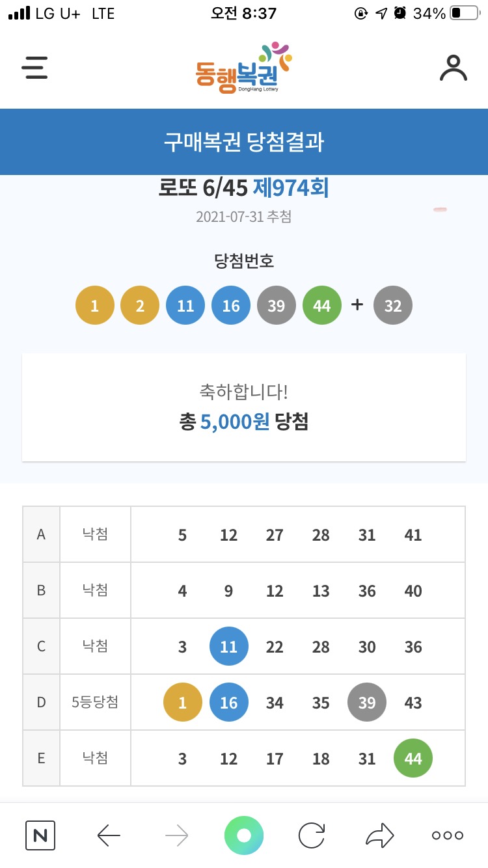Viewport: 488px width, 868px height.
Task: Select row D 5등당첨 label
Action: pyautogui.click(x=95, y=702)
